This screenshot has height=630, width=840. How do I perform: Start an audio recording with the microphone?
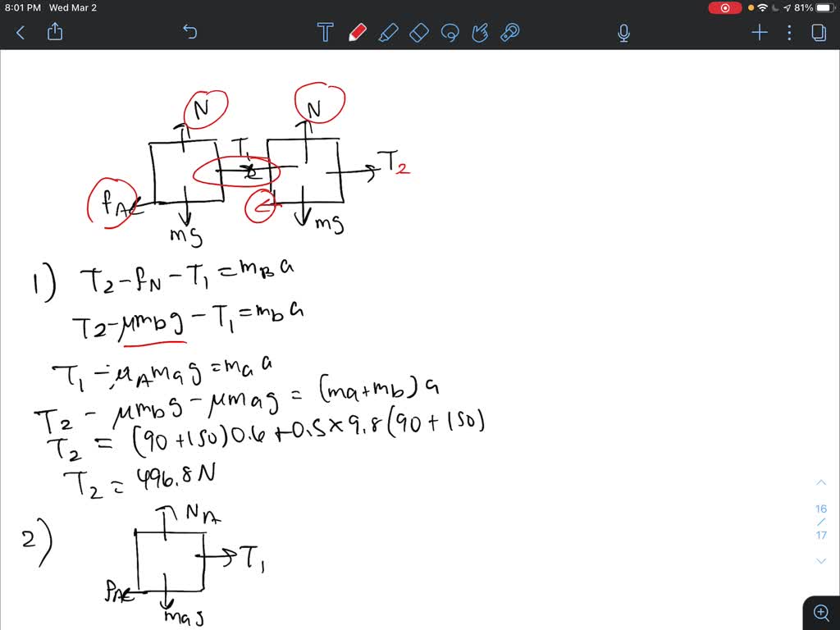tap(623, 33)
